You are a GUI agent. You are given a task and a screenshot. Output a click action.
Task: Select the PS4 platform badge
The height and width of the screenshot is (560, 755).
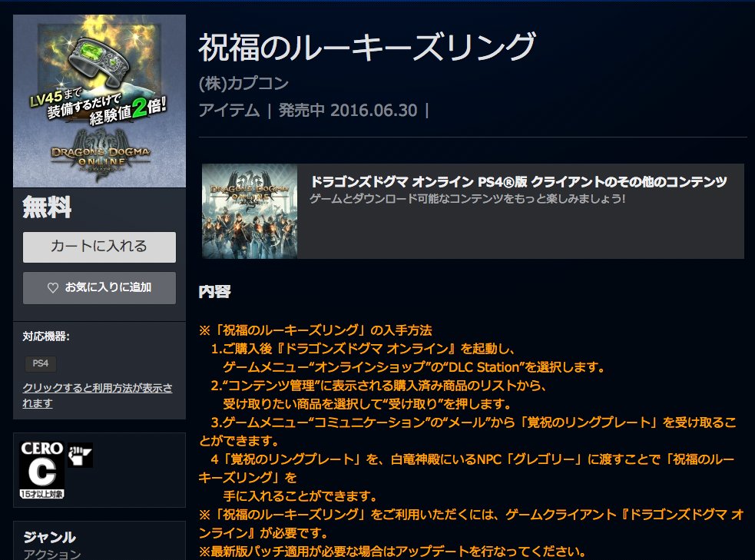pos(41,363)
